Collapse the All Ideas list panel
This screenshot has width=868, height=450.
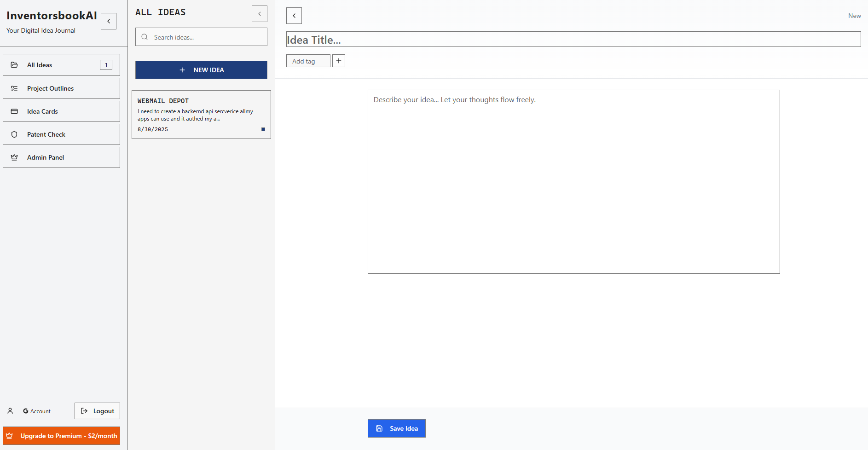point(260,14)
